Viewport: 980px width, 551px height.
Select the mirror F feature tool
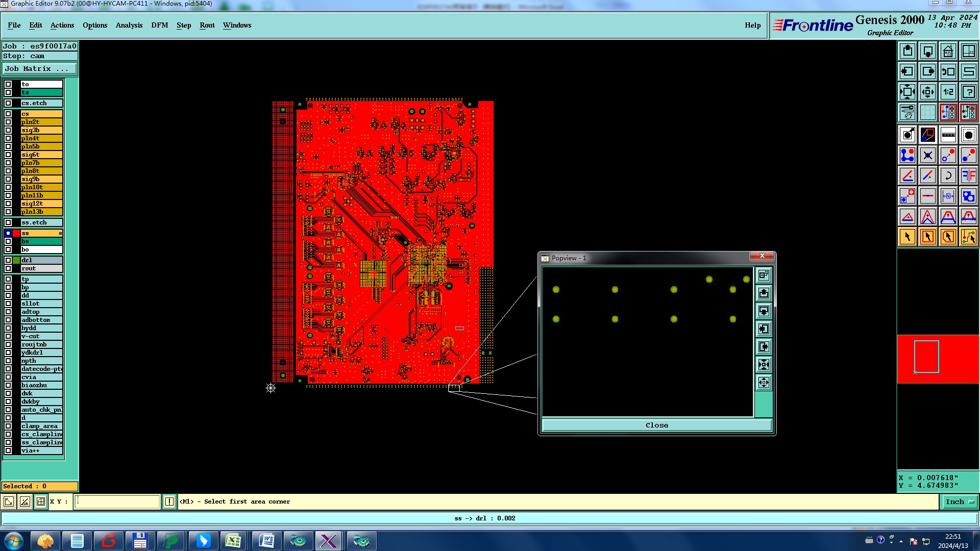[x=968, y=176]
